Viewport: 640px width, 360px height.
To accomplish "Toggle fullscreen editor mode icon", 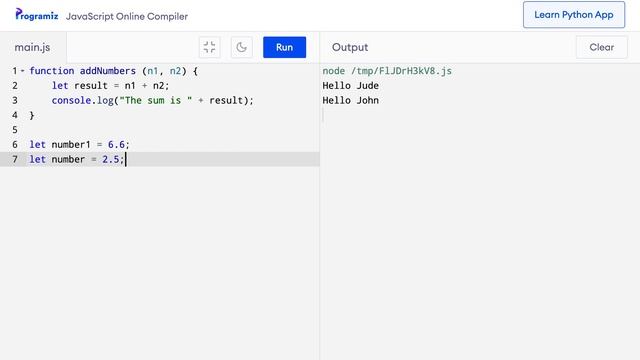I will 209,47.
